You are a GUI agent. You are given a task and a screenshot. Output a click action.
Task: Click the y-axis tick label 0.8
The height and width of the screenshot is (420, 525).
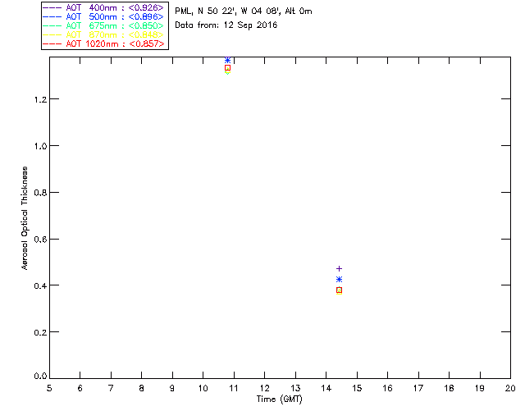tap(40, 193)
